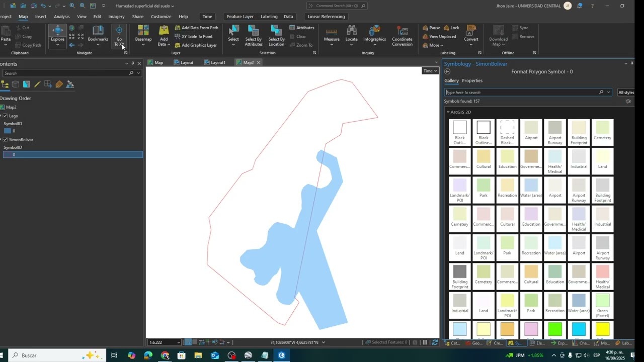Click Add Graphics Layer

click(x=195, y=45)
